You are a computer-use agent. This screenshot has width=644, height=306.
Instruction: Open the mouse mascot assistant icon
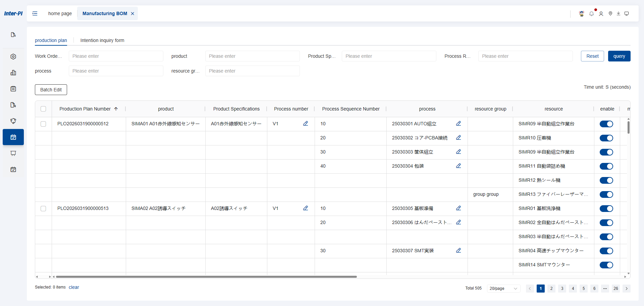pyautogui.click(x=582, y=13)
